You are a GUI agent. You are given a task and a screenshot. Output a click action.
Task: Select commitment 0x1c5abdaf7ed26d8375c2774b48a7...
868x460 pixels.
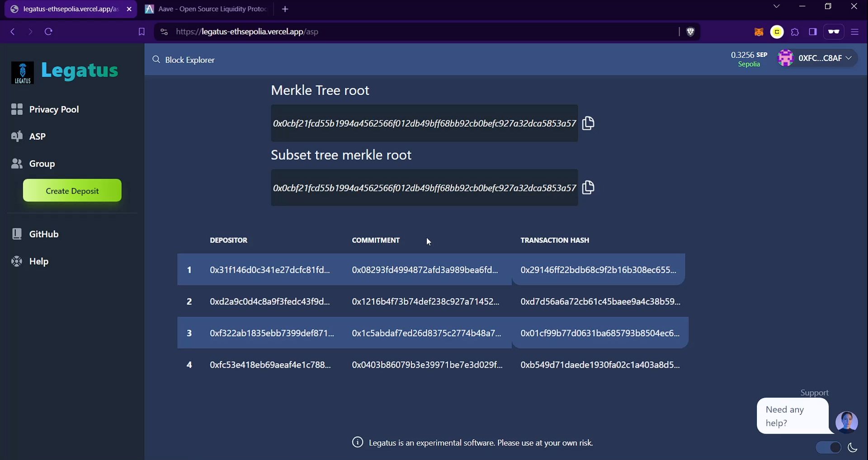(x=426, y=333)
